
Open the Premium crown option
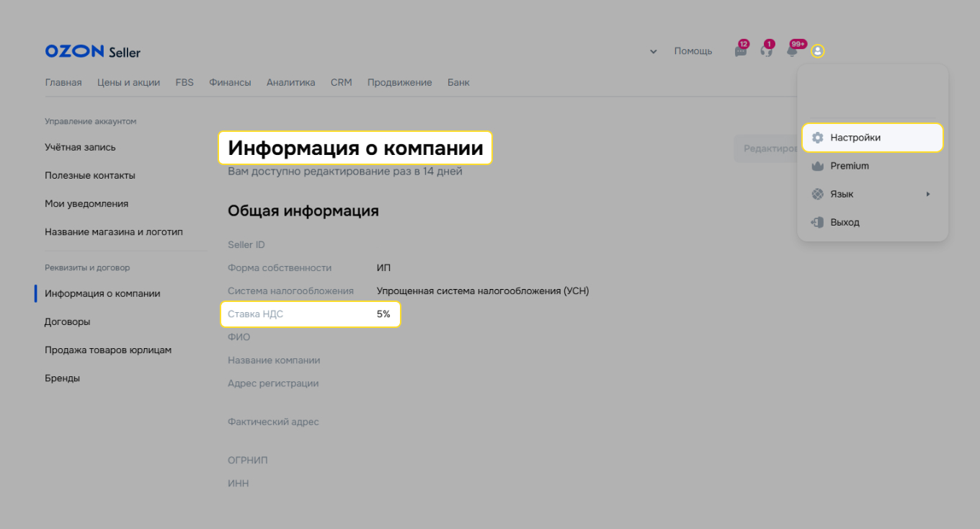[x=849, y=165]
